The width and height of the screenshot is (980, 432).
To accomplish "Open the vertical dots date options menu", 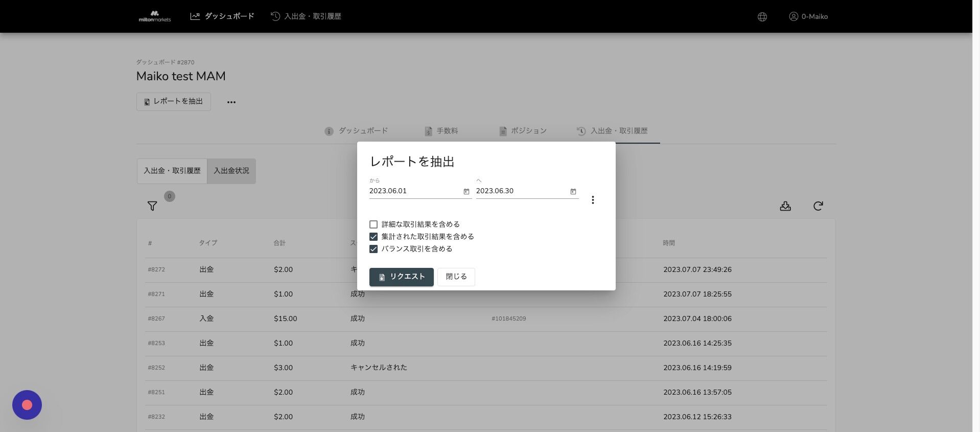I will 593,200.
